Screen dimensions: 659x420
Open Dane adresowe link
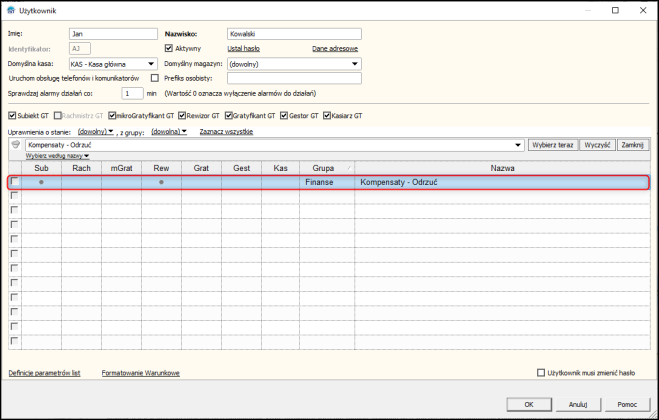(x=335, y=49)
